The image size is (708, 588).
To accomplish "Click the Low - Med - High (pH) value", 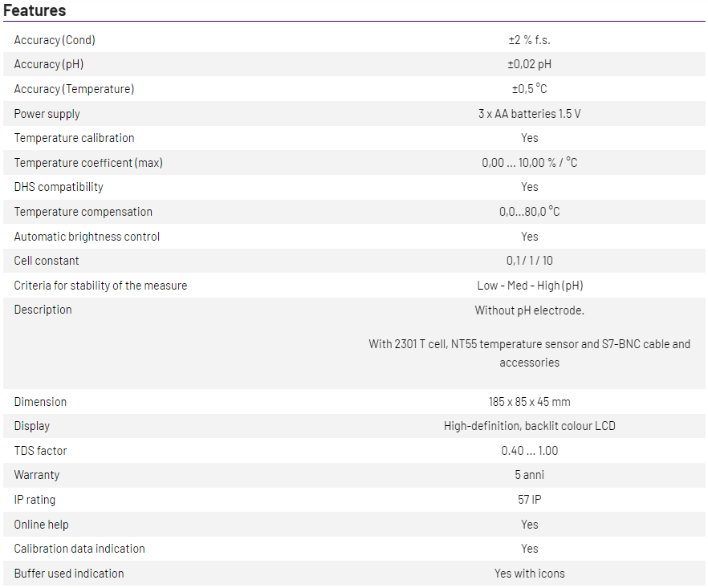I will pyautogui.click(x=529, y=286).
